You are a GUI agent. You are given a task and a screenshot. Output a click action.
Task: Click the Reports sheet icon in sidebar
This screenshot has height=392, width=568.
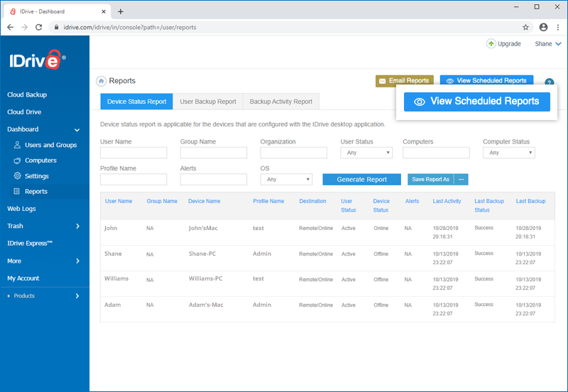(x=16, y=191)
